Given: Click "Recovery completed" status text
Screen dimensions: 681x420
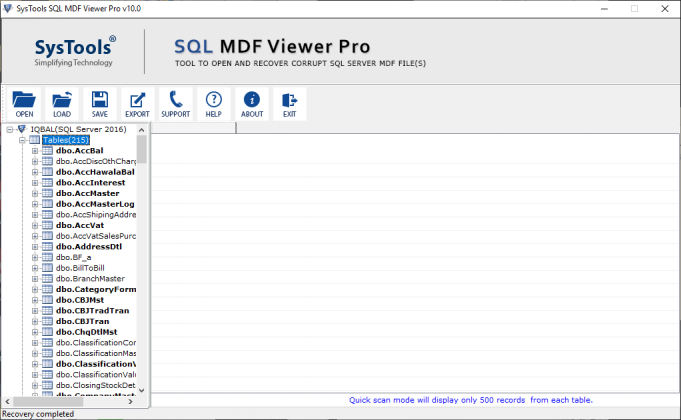Looking at the screenshot, I should point(38,414).
